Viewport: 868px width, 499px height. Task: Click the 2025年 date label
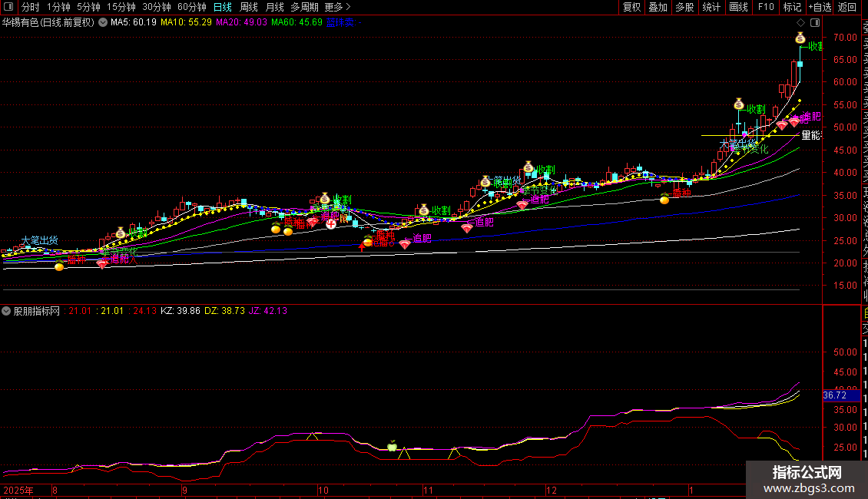(18, 491)
